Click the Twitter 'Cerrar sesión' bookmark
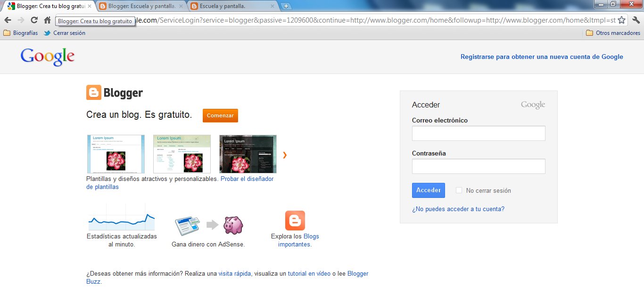The image size is (644, 295). 65,33
